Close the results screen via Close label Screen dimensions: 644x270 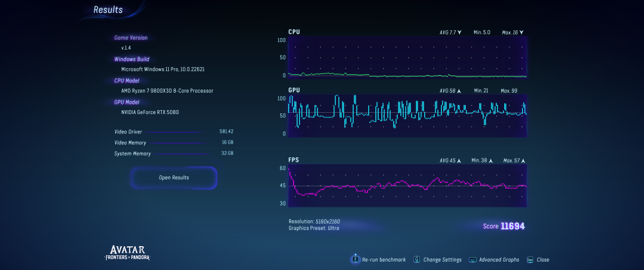[543, 260]
